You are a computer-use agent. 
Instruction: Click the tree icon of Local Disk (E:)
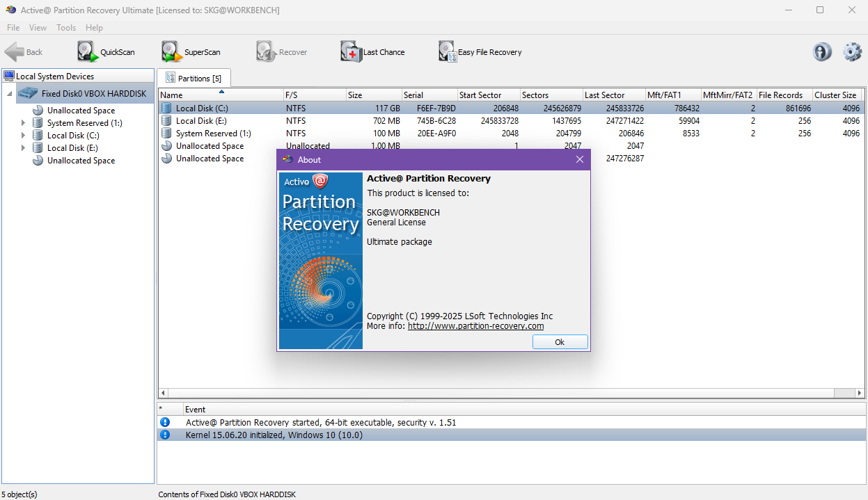click(x=38, y=147)
